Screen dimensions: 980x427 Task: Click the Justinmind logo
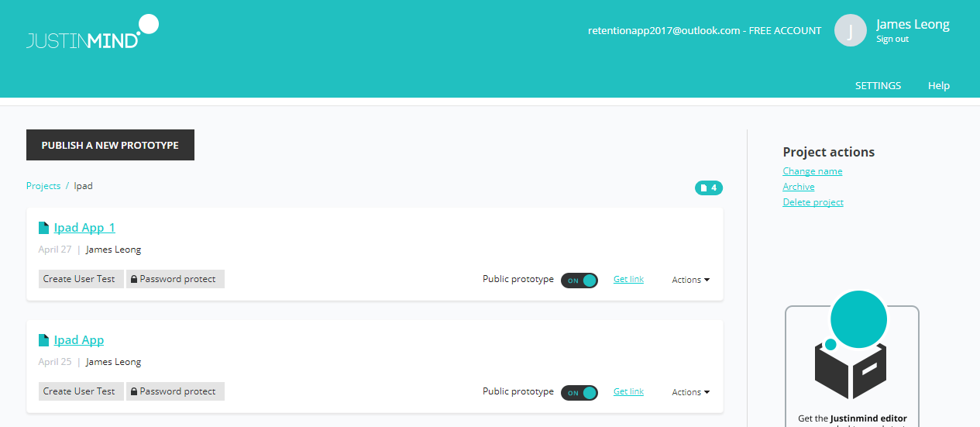92,33
